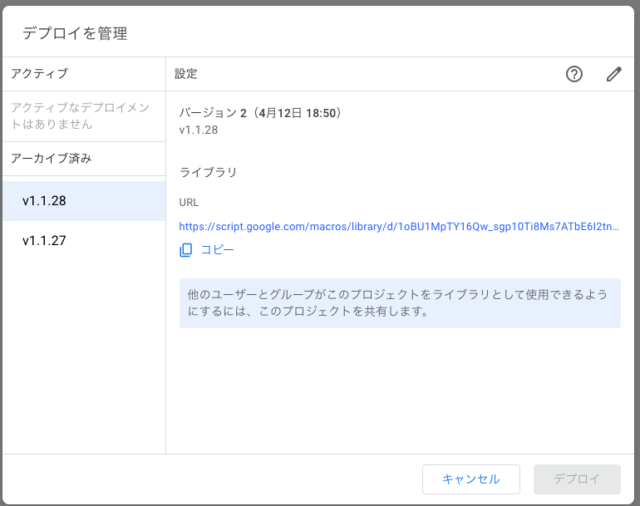Click the blue project sharing info banner

tap(400, 303)
